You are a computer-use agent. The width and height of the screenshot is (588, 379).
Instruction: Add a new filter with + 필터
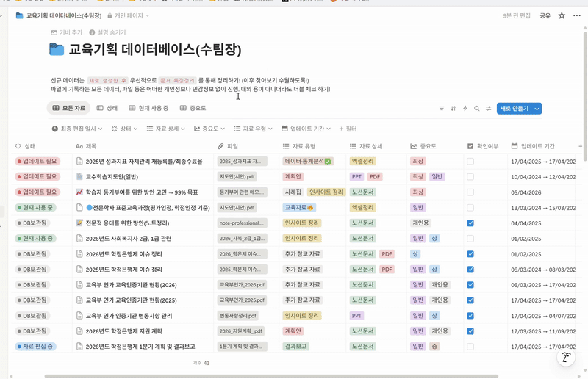tap(348, 129)
